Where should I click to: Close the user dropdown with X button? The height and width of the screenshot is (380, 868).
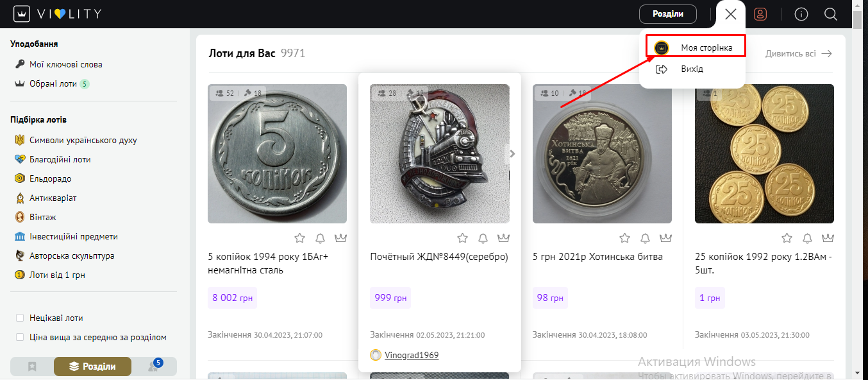point(731,14)
